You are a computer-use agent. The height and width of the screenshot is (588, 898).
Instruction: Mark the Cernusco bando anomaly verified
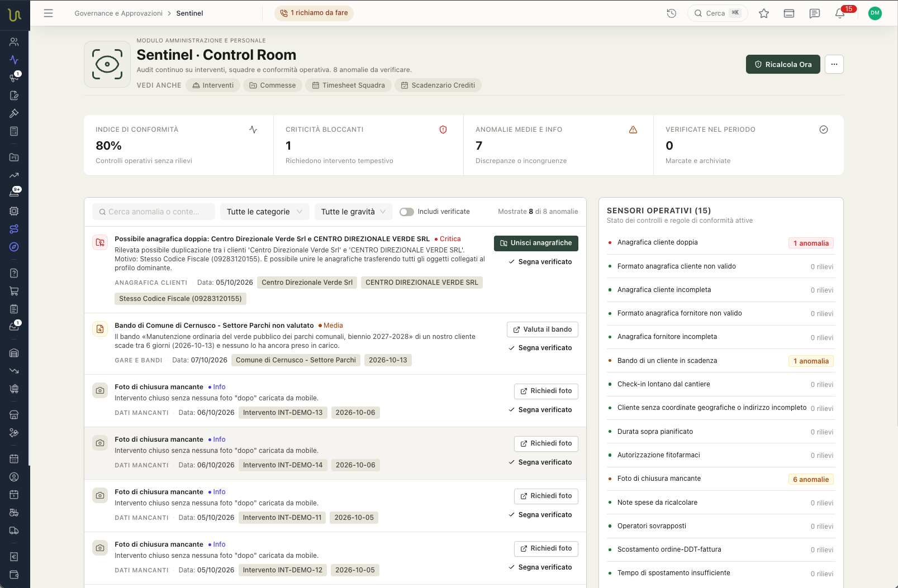point(540,348)
